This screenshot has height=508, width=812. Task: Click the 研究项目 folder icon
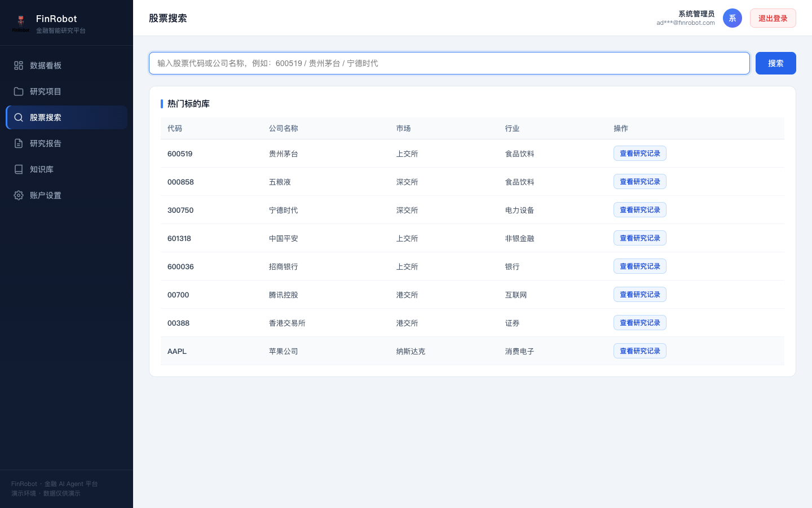point(19,91)
